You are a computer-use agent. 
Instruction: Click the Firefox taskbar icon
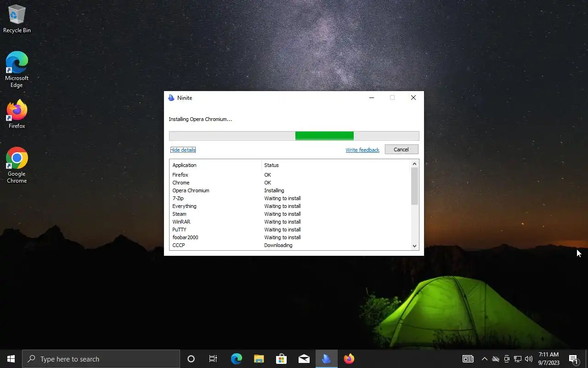(x=349, y=359)
